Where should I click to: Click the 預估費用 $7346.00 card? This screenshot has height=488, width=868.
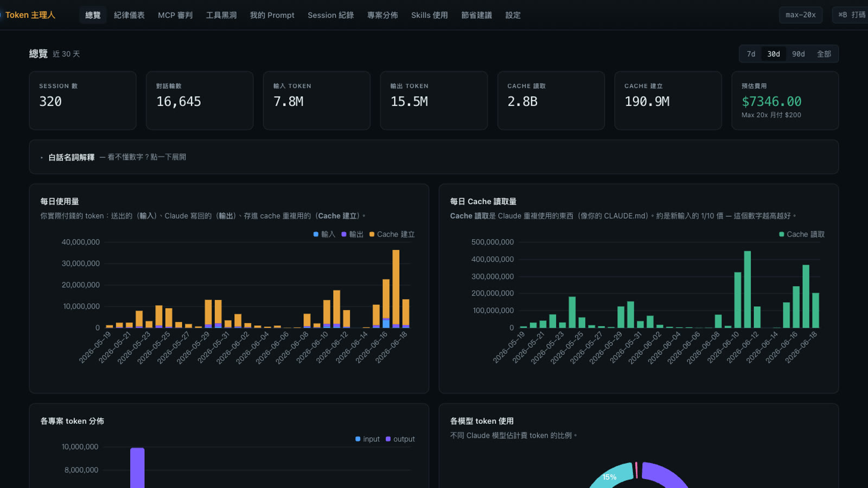tap(785, 100)
